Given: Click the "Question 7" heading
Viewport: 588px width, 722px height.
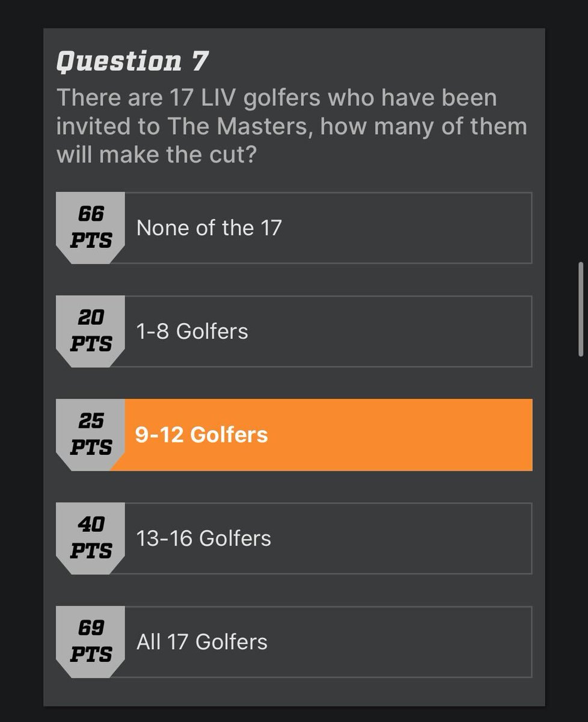Looking at the screenshot, I should tap(132, 62).
